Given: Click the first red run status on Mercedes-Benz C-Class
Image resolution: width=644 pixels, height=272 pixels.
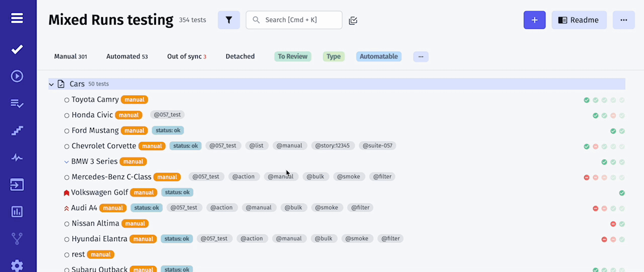Looking at the screenshot, I should click(587, 177).
